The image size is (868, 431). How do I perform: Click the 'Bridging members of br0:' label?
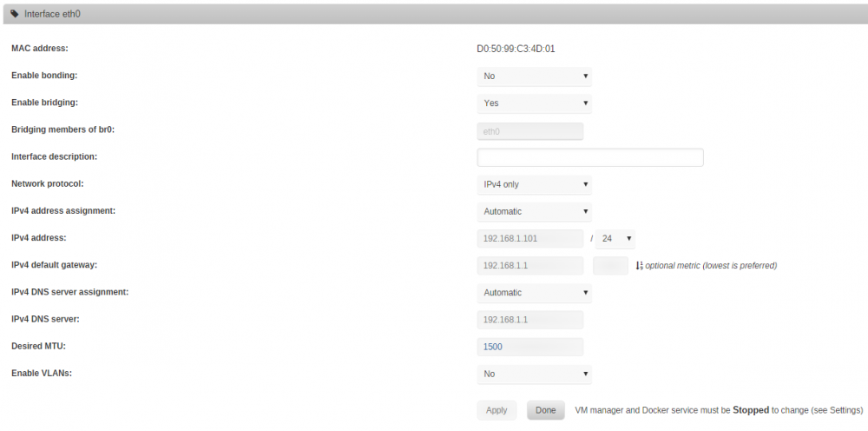(x=62, y=129)
